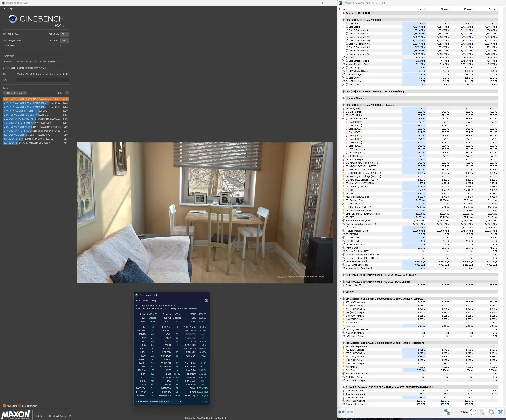Open HWiNFO remote network monitors icon
Screen dimensions: 506x420
tap(447, 412)
